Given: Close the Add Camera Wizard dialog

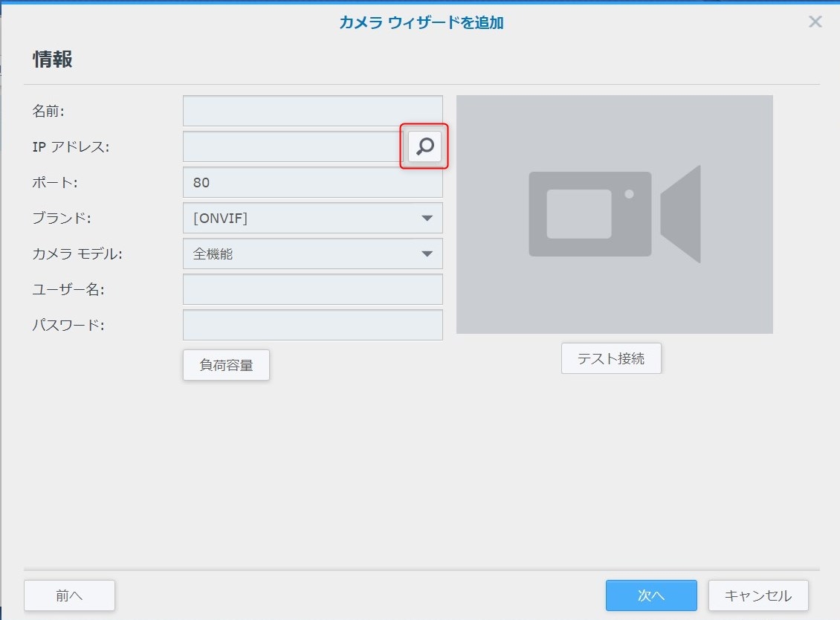Looking at the screenshot, I should click(x=815, y=22).
